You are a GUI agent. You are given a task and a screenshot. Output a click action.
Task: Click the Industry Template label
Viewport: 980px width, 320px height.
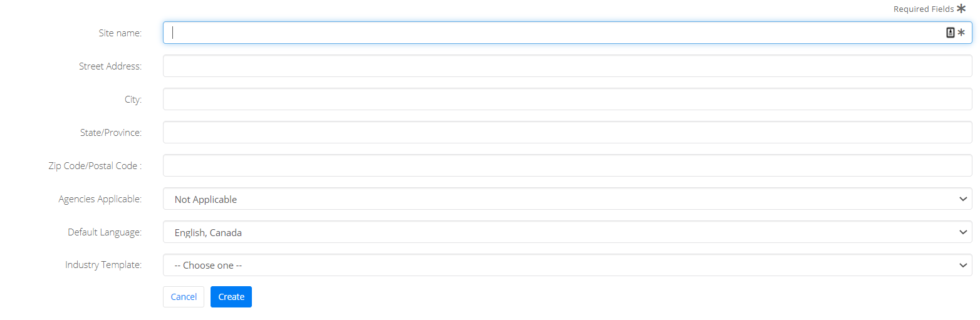(103, 265)
